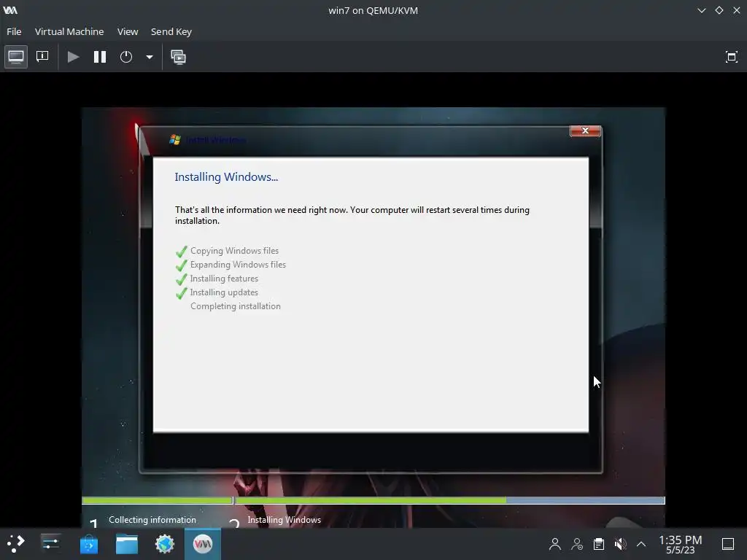This screenshot has height=560, width=747.
Task: Open the Dolphin file manager
Action: (127, 544)
